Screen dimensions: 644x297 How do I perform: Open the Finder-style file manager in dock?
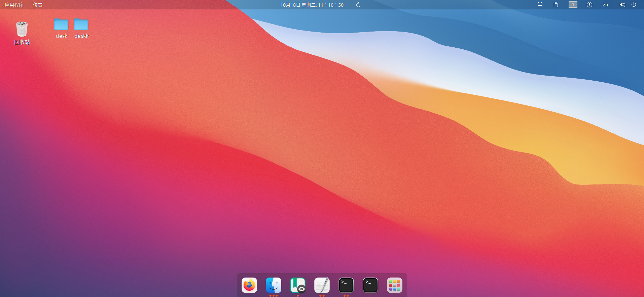pyautogui.click(x=274, y=285)
